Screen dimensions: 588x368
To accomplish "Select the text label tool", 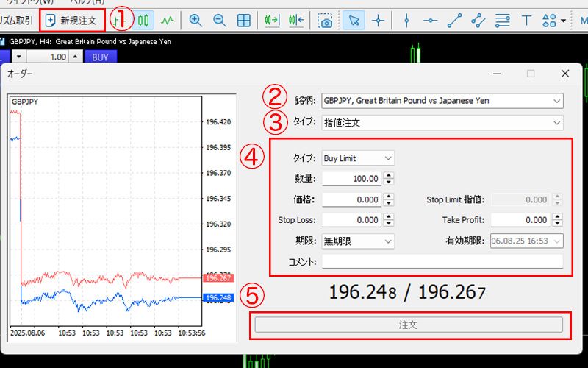I will click(x=526, y=21).
